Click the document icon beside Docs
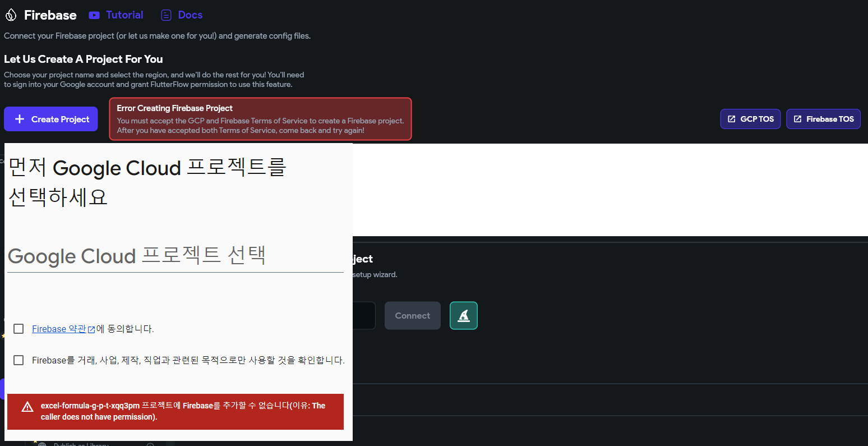The width and height of the screenshot is (868, 446). coord(166,15)
